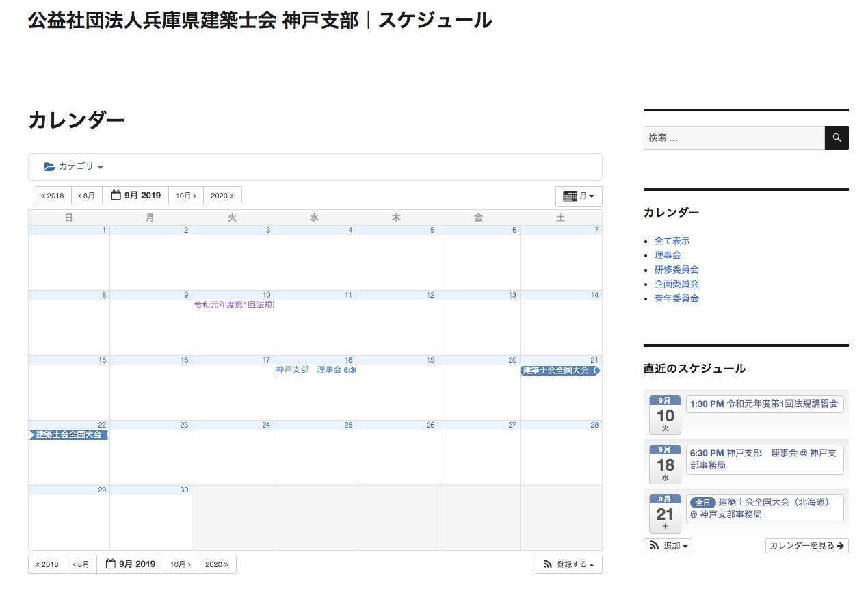Click top 9月 2019 date picker button
The height and width of the screenshot is (591, 868).
[x=135, y=196]
